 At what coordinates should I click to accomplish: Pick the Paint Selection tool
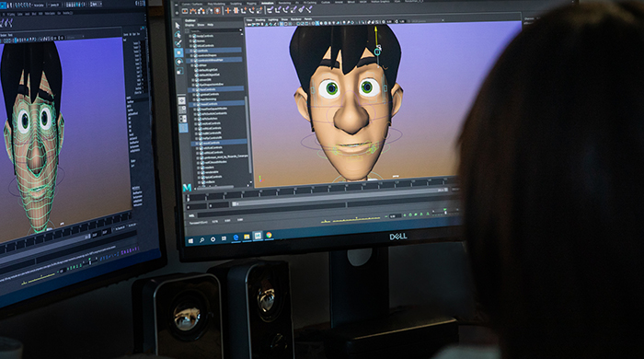pyautogui.click(x=178, y=43)
